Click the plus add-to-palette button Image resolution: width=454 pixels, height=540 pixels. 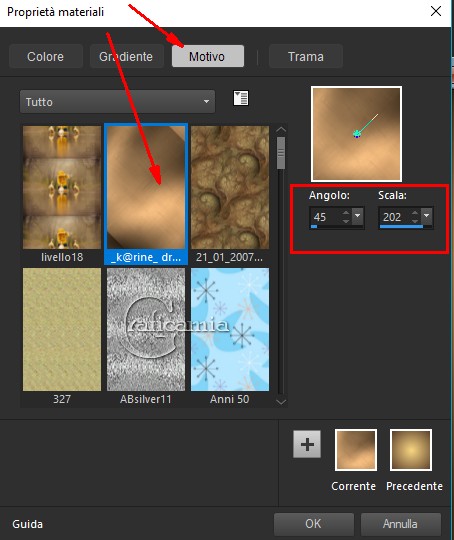307,444
